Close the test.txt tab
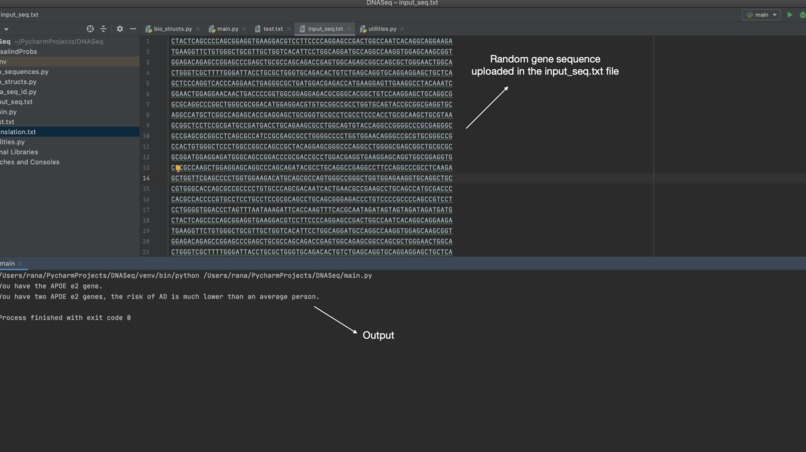Viewport: 806px width, 452px height. [x=288, y=29]
